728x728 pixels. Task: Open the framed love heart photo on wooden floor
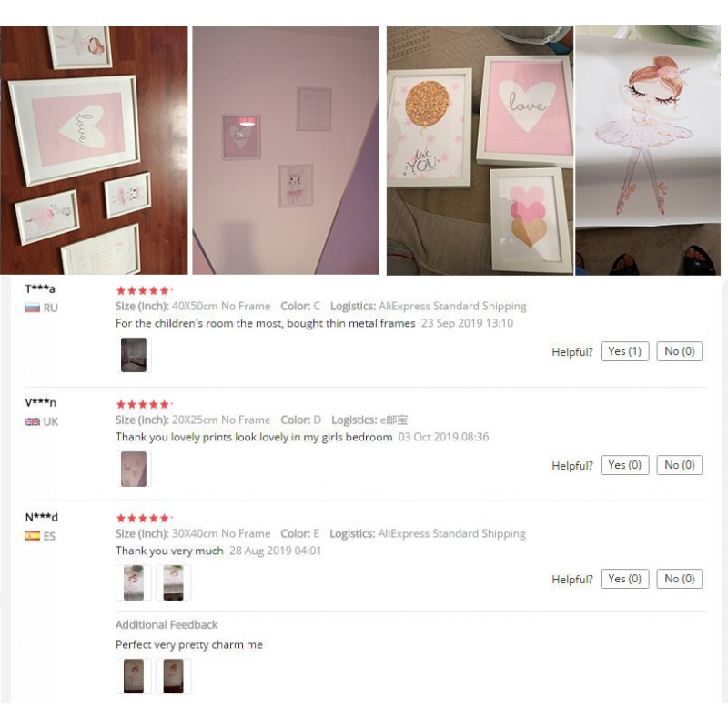(x=94, y=150)
